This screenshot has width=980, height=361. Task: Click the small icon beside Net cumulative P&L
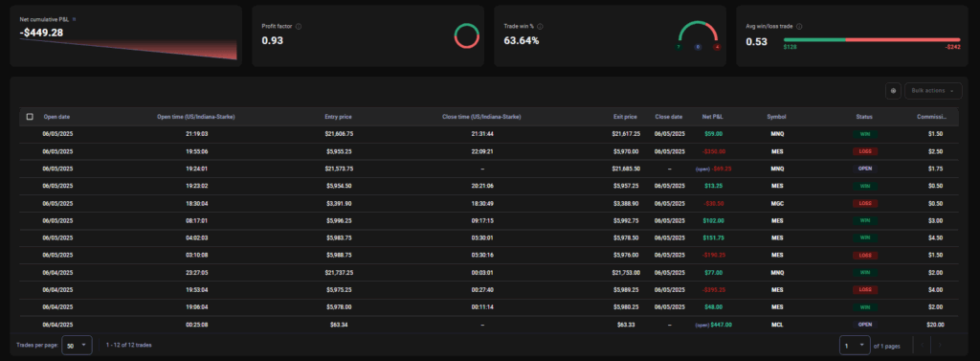click(75, 20)
